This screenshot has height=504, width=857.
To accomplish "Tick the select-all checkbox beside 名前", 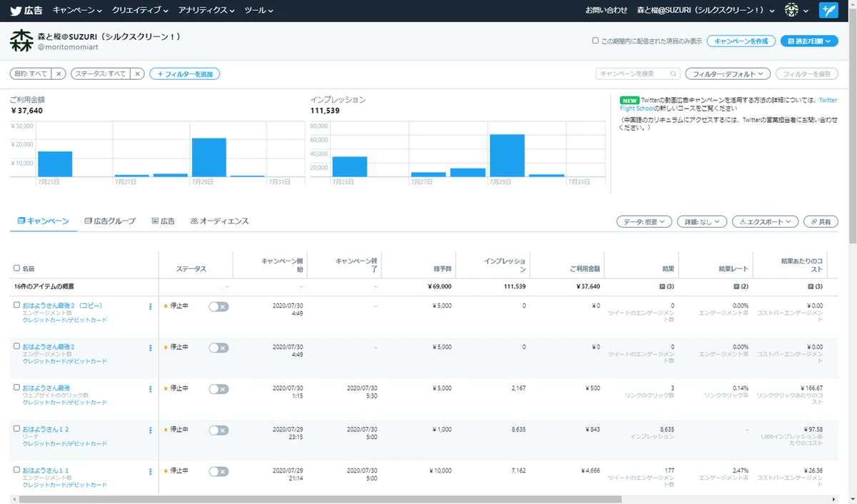I will click(17, 268).
